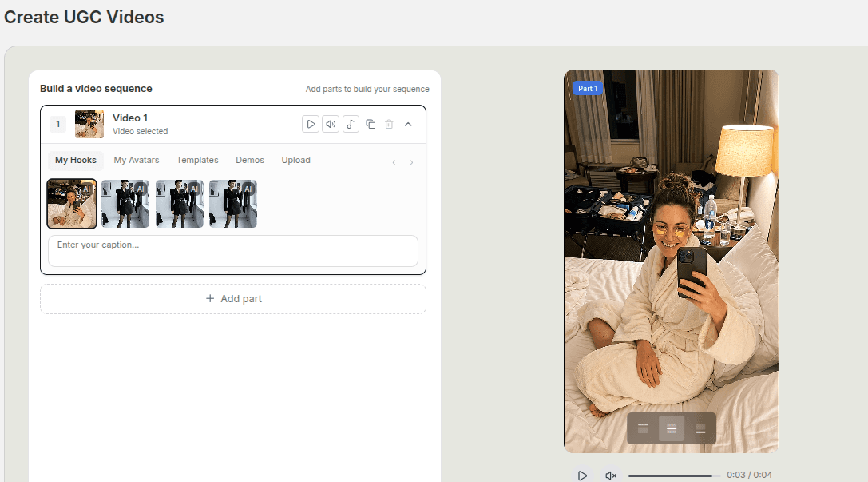Select the top caption position option
Screen dimensions: 868x482
[x=642, y=428]
